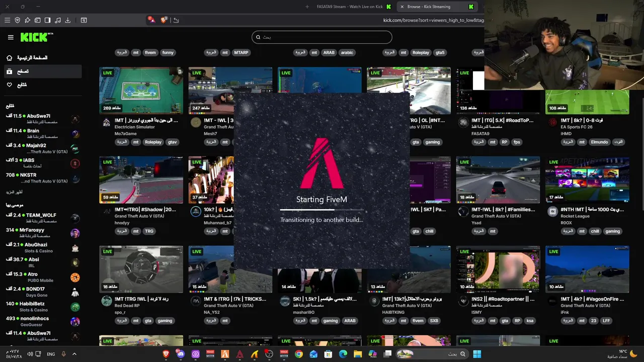Image resolution: width=644 pixels, height=362 pixels.
Task: Click channel name Mo7aGame under stream
Action: [125, 134]
